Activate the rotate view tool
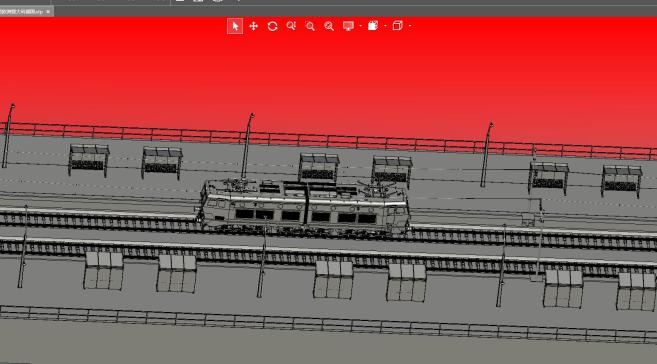Viewport: 657px width, 364px height. (x=272, y=26)
